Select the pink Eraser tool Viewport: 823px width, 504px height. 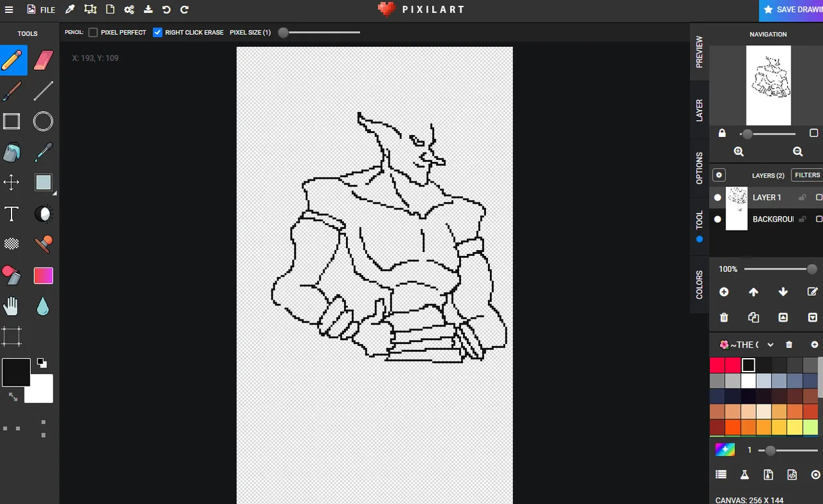tap(43, 60)
